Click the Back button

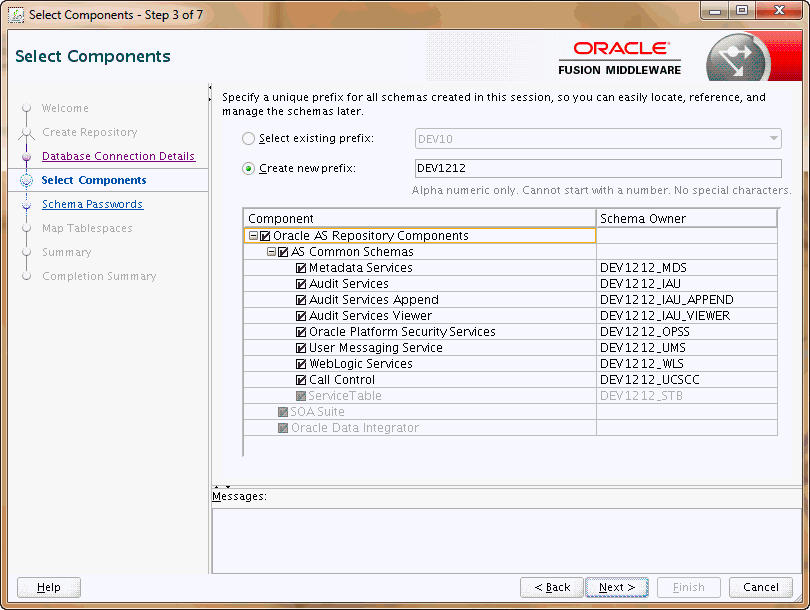pyautogui.click(x=552, y=587)
